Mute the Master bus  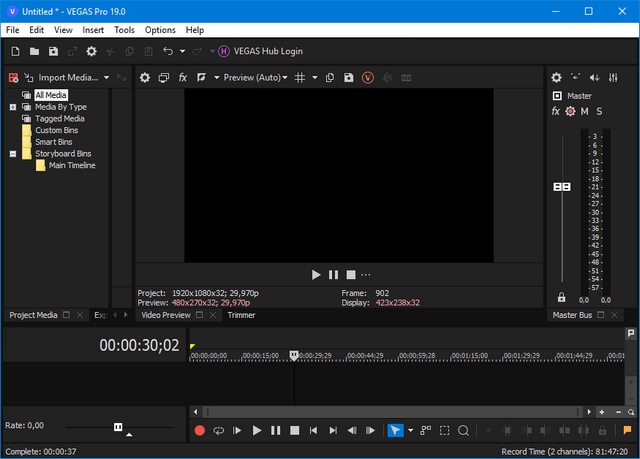(x=585, y=111)
